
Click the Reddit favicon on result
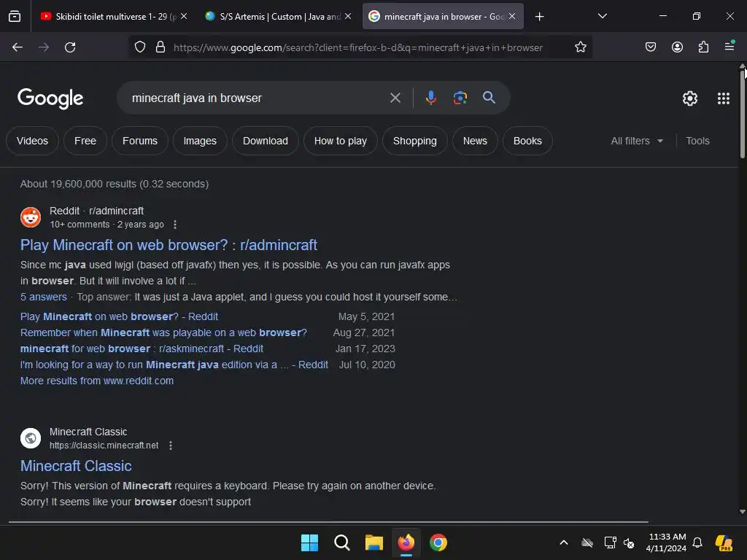31,217
